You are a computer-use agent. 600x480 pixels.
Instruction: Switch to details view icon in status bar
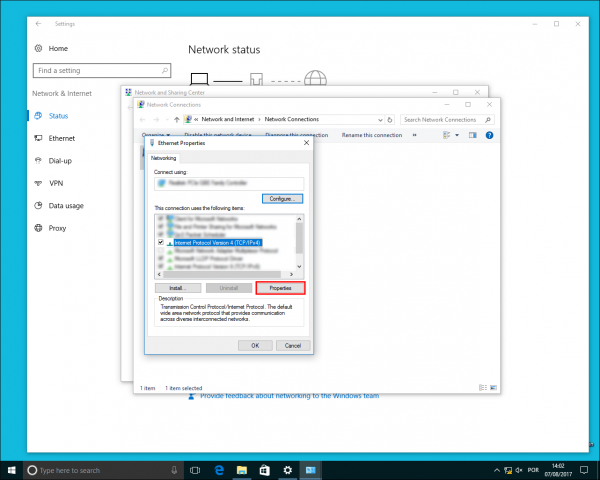coord(483,388)
